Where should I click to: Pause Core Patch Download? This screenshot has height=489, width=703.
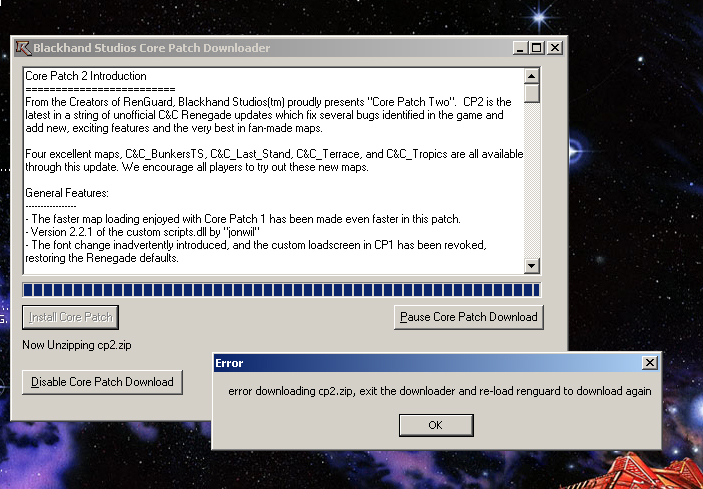coord(468,317)
